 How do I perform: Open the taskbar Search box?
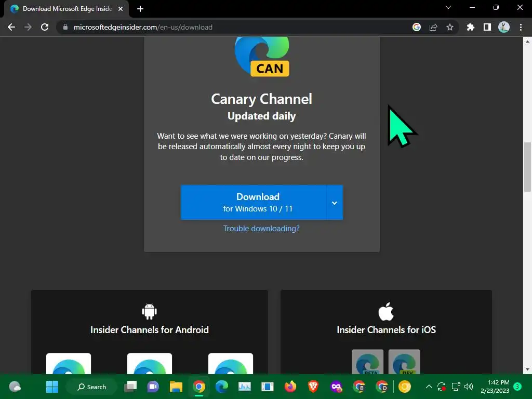[91, 387]
